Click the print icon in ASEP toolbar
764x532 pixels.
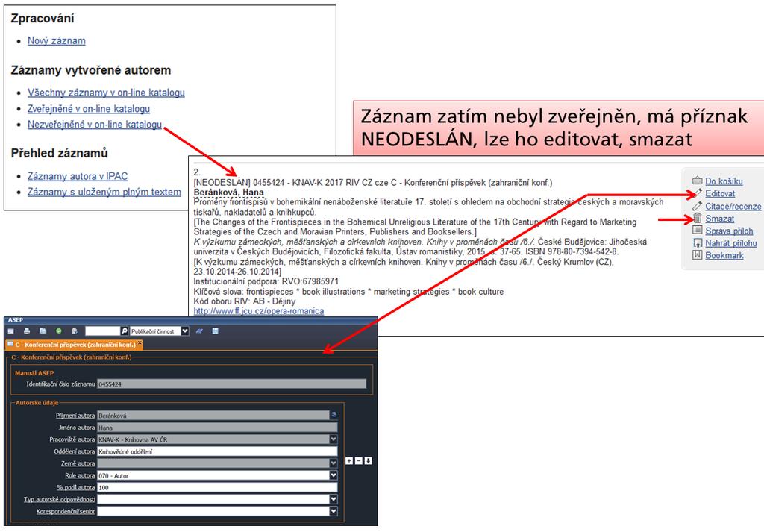pyautogui.click(x=27, y=331)
